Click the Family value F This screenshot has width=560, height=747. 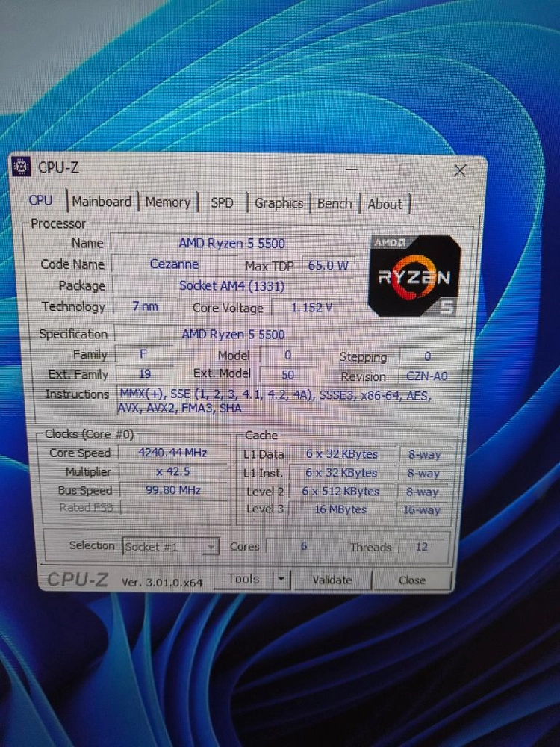coord(143,354)
